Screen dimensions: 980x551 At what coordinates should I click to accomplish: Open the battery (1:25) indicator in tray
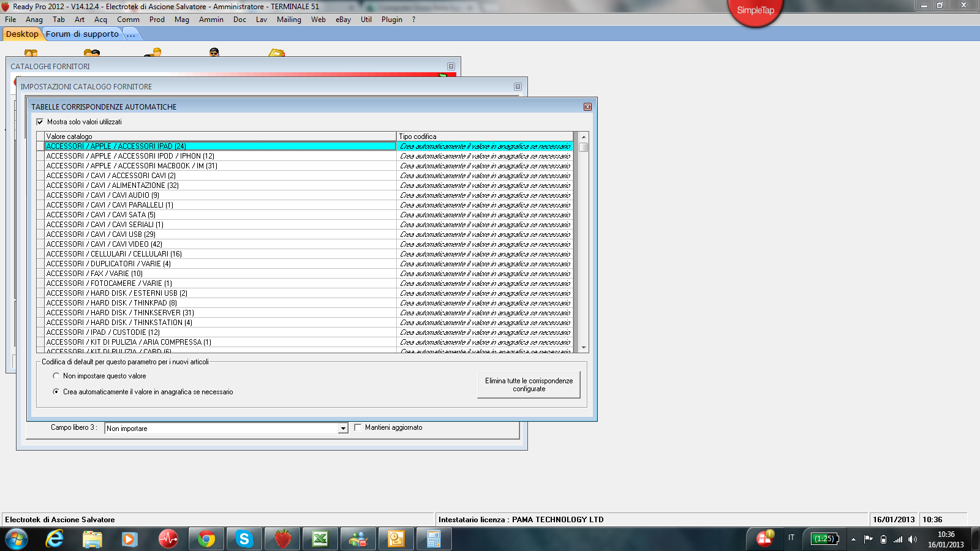(824, 539)
